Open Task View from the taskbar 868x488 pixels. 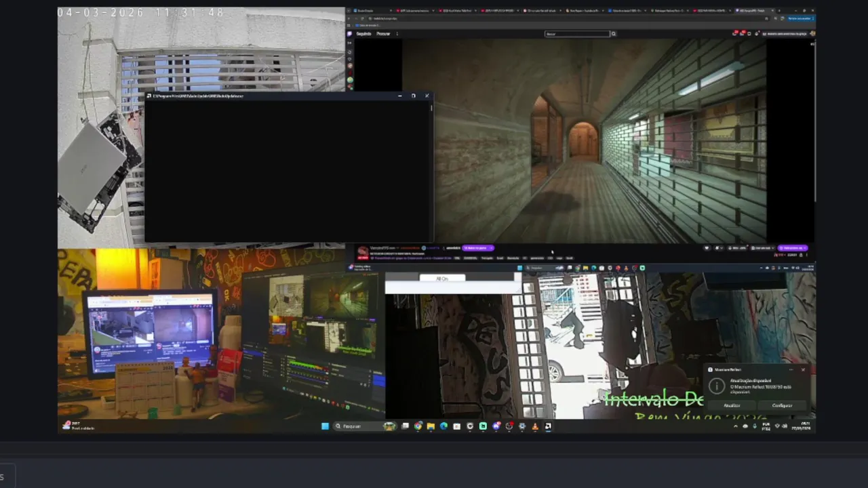(405, 426)
